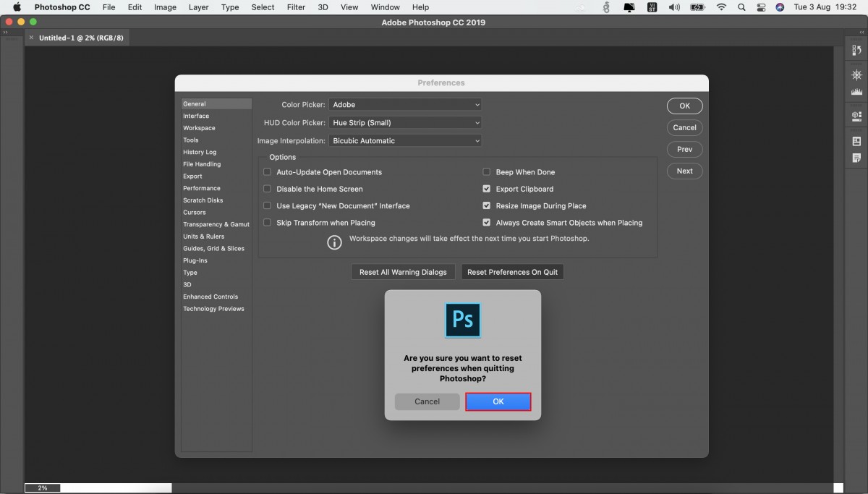Click the 2% zoom level field
This screenshot has height=494, width=868.
pos(43,488)
